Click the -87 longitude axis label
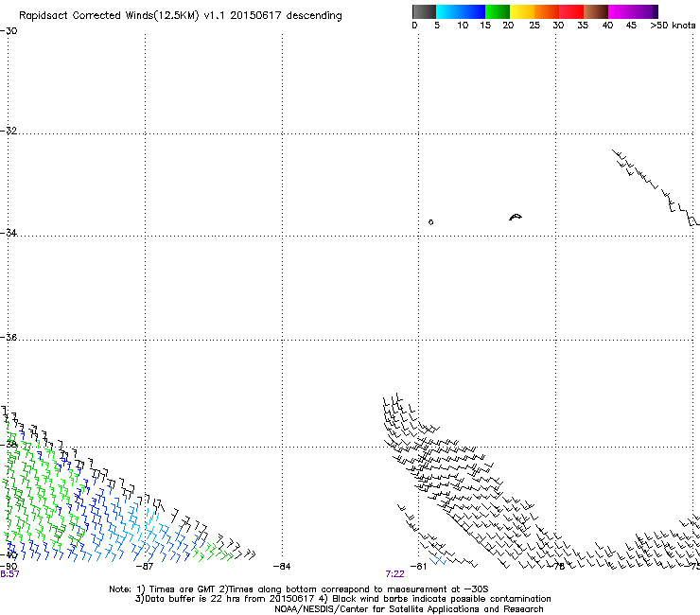 (x=144, y=567)
